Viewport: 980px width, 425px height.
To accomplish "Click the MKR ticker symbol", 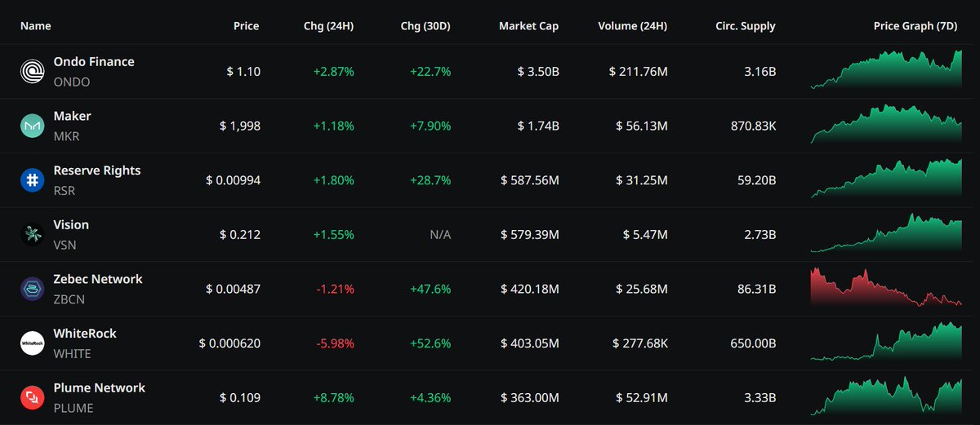I will point(66,136).
